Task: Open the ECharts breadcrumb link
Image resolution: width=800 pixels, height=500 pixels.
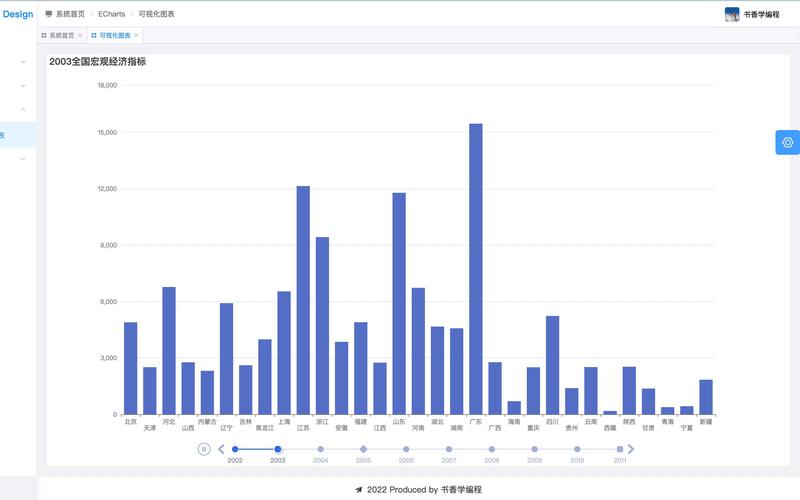Action: 111,14
